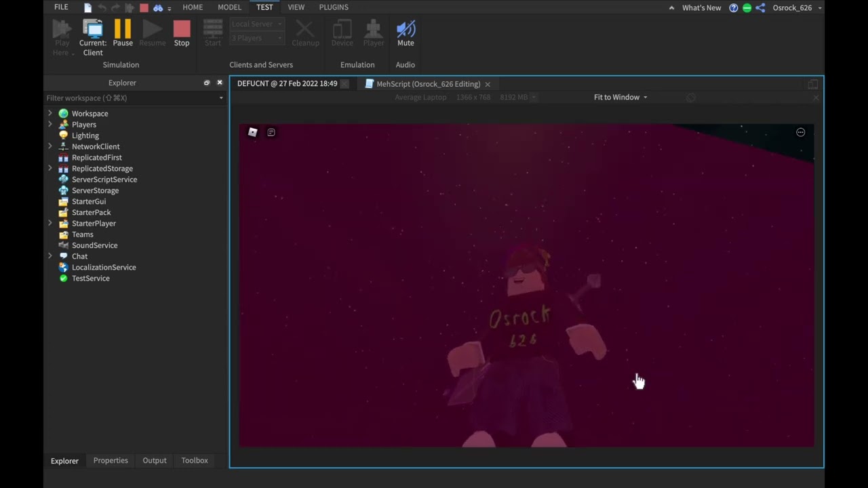Select ReplicatedFirst in the Explorer
Viewport: 868px width, 488px height.
point(97,157)
